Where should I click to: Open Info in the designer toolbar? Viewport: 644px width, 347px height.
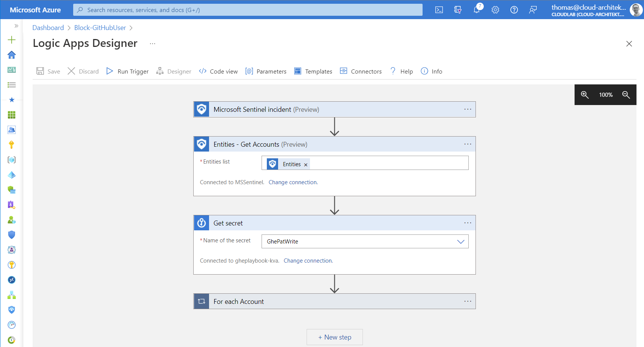tap(432, 71)
